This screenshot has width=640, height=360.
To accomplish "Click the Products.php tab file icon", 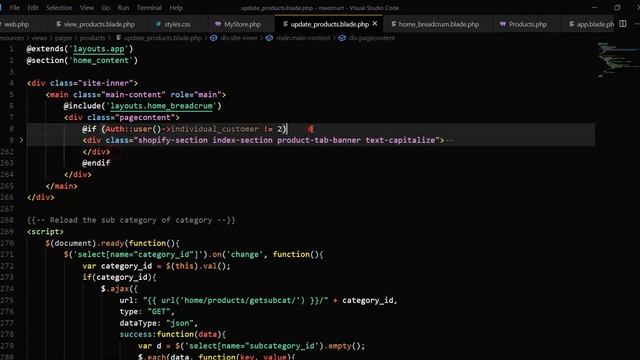I will (502, 24).
